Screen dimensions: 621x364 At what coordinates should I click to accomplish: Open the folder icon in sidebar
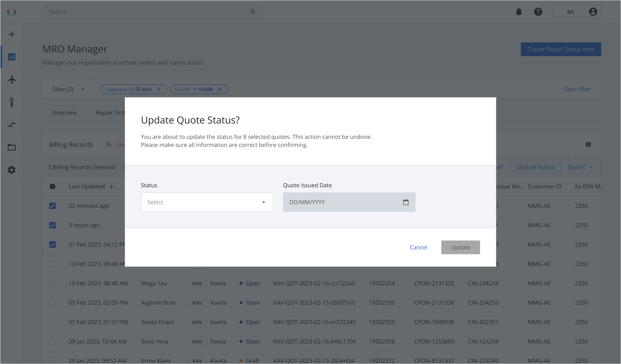12,147
